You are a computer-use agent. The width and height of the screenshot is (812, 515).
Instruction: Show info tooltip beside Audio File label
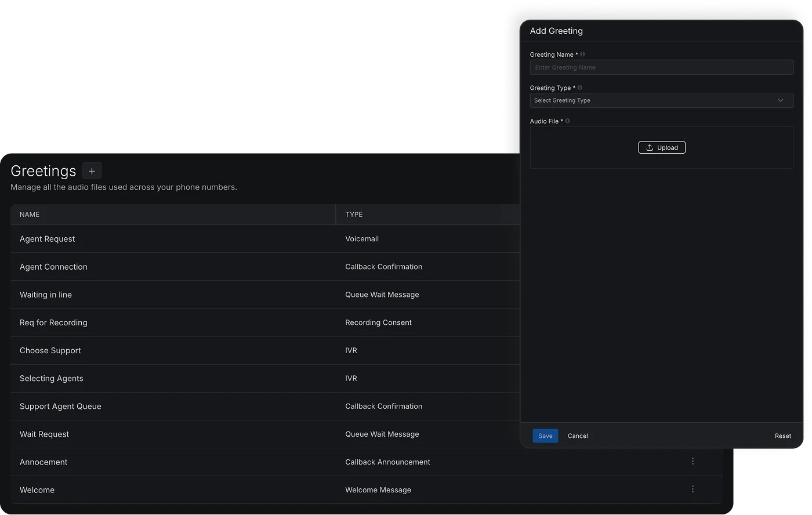pyautogui.click(x=568, y=121)
